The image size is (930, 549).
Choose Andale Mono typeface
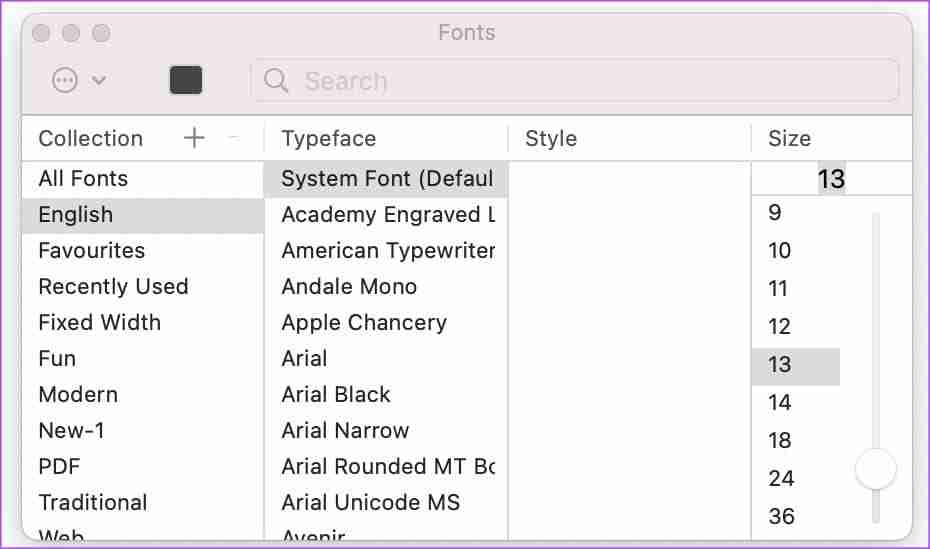click(386, 287)
